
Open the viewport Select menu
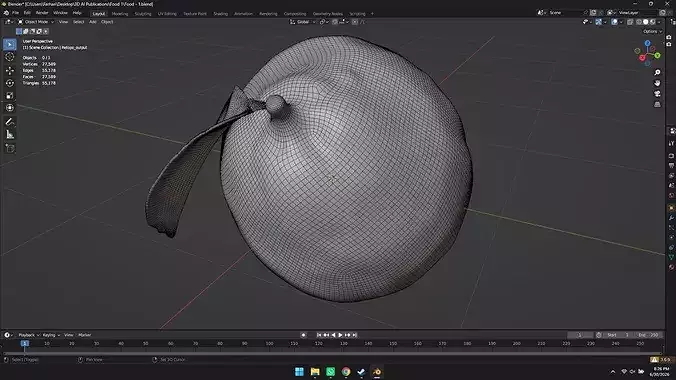point(78,22)
